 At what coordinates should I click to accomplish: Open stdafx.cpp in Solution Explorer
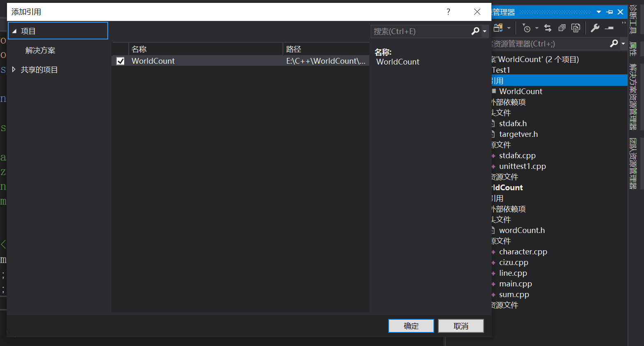517,155
